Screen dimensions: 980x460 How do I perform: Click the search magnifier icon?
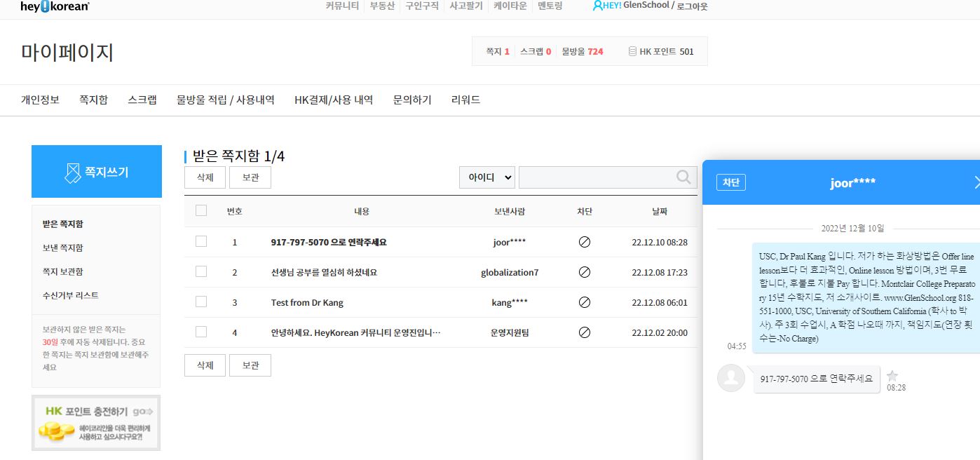pyautogui.click(x=683, y=177)
